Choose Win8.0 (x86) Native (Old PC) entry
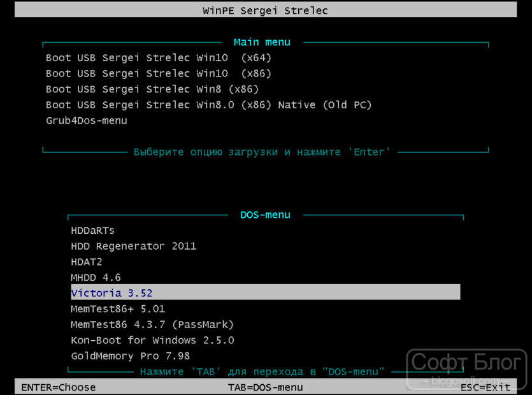 209,105
